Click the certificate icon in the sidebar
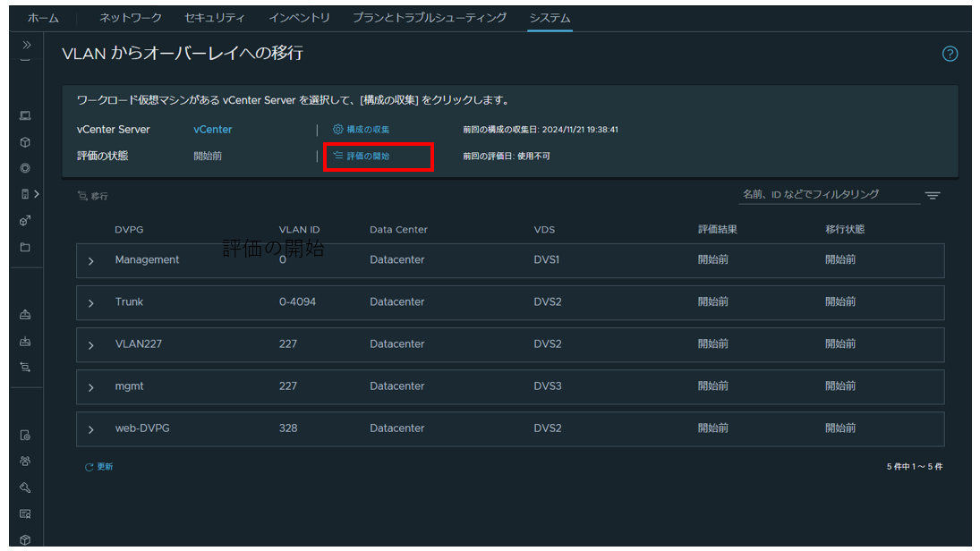Image resolution: width=980 pixels, height=551 pixels. 25,514
